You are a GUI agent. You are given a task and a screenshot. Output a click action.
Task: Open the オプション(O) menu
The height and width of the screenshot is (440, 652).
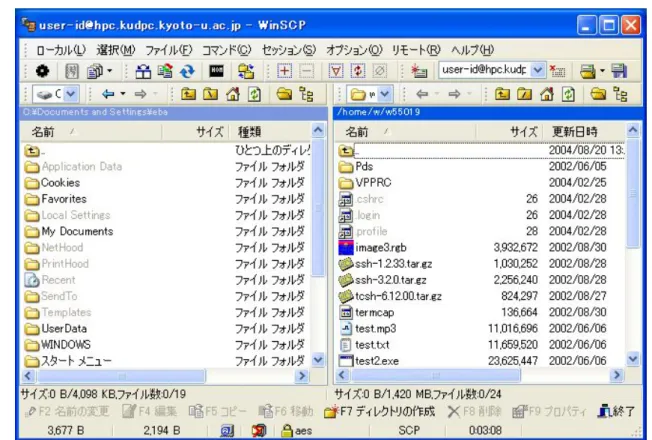[x=354, y=50]
